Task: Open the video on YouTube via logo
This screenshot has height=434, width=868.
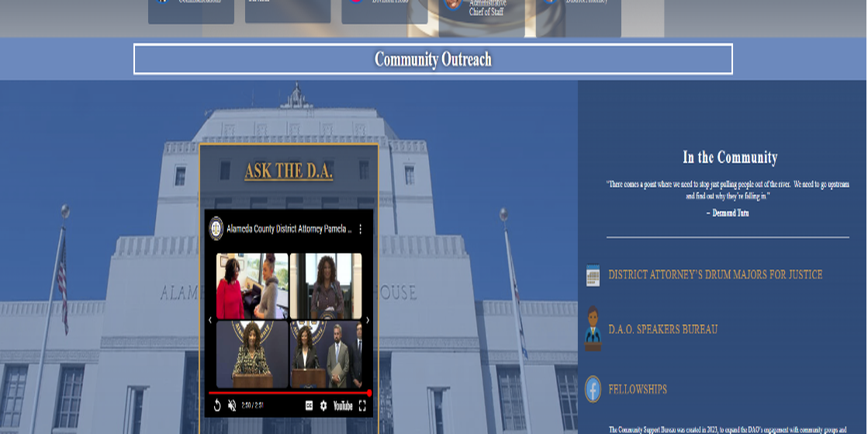Action: pos(343,406)
